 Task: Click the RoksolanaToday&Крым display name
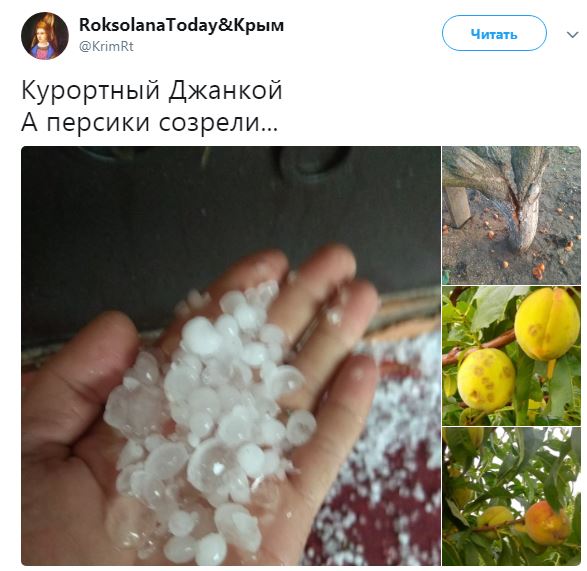182,25
